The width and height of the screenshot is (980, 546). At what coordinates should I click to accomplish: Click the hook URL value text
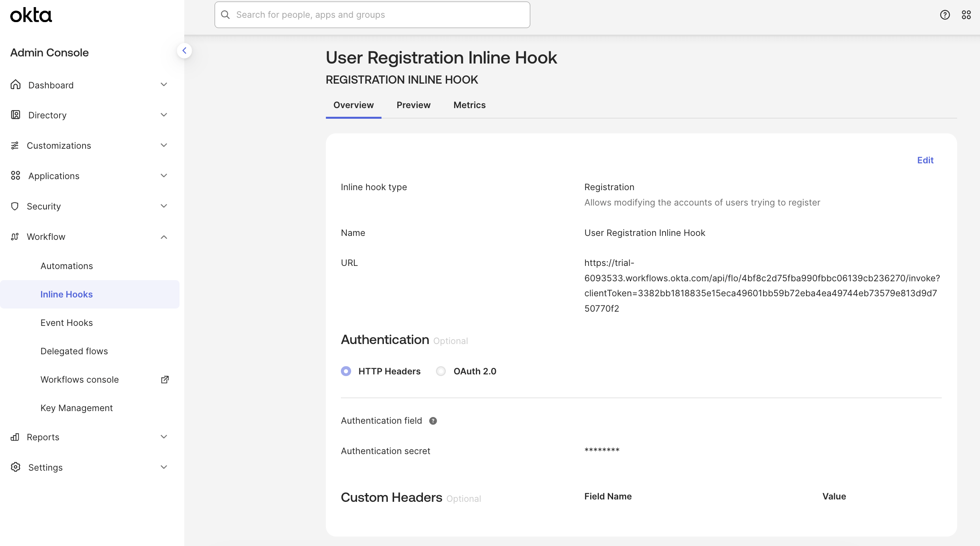(762, 286)
